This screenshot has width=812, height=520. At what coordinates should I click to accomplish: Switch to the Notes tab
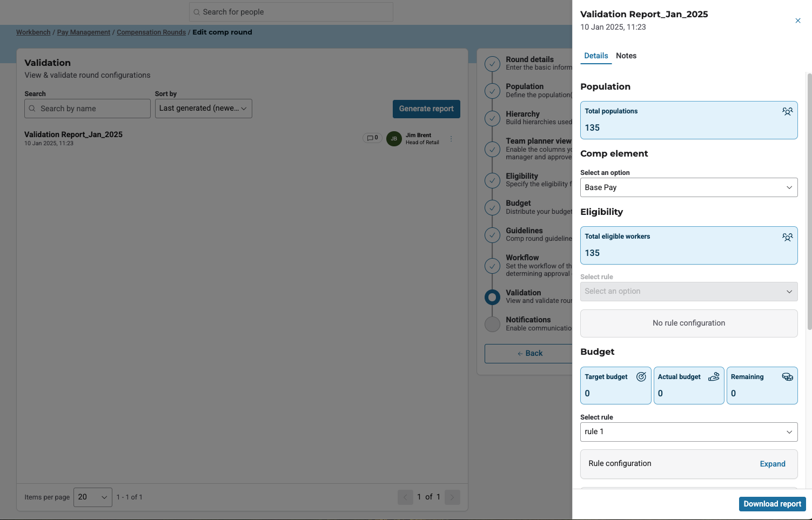point(626,56)
